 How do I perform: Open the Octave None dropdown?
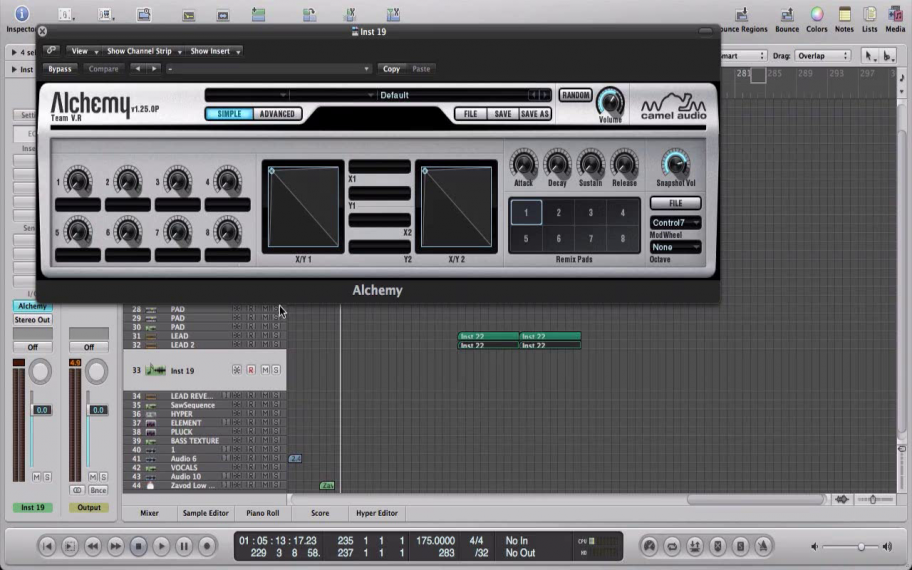(x=675, y=247)
